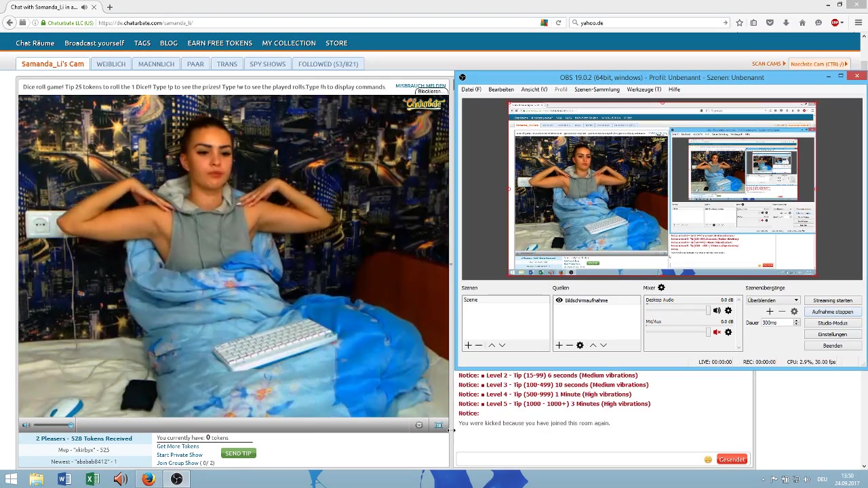
Task: Move the source down with the Quellen arrow
Action: 604,346
